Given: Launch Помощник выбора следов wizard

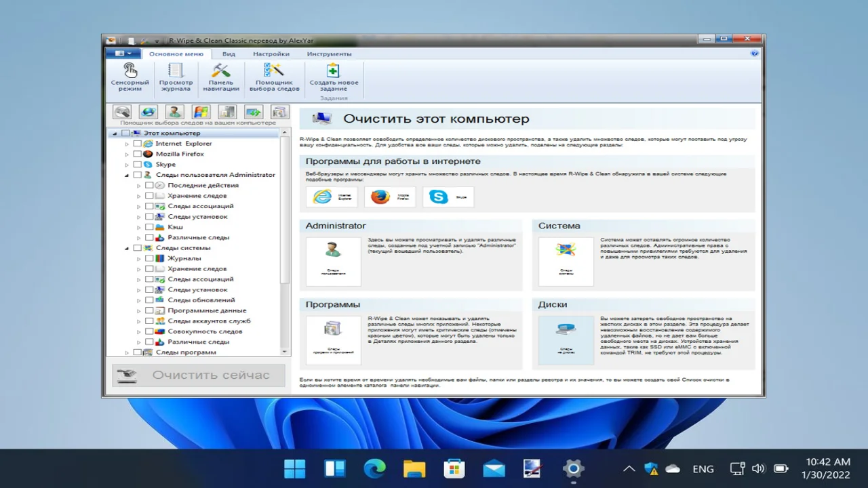Looking at the screenshot, I should pos(274,77).
